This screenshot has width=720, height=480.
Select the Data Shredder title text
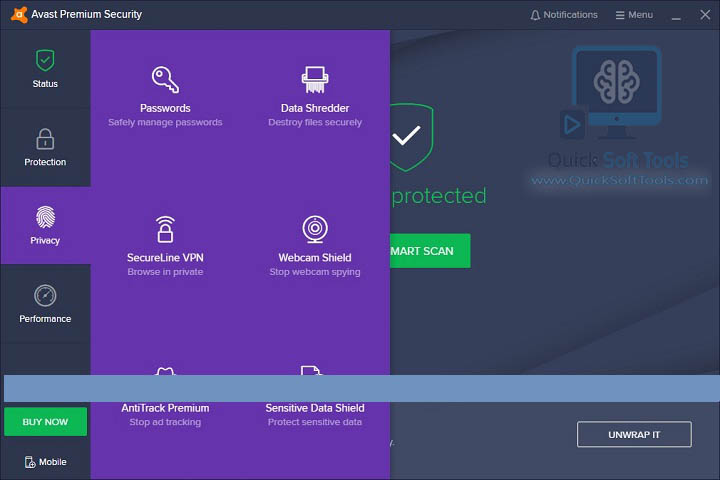[315, 108]
